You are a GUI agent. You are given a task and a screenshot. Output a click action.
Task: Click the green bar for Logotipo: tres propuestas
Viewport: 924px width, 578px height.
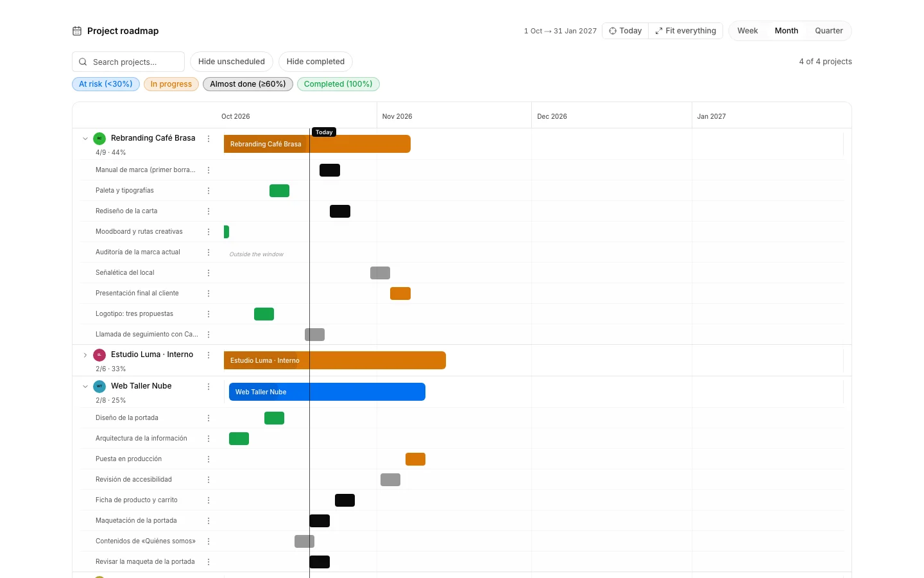(264, 314)
